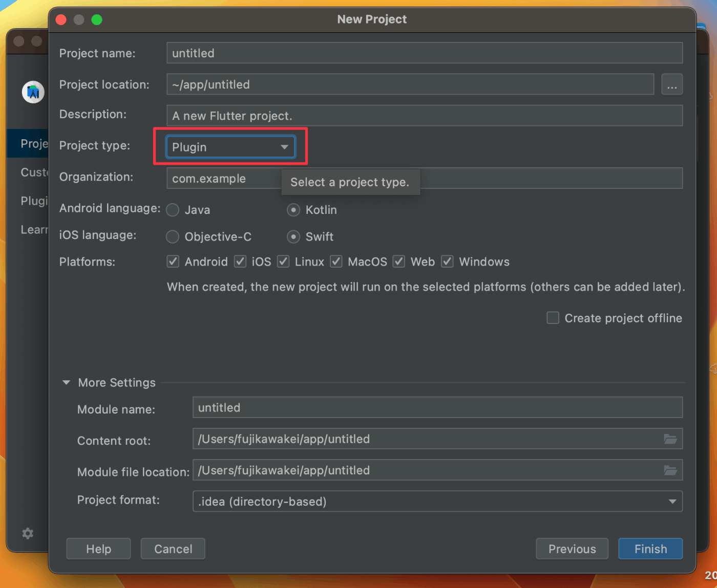Click the Description field
Image resolution: width=717 pixels, height=588 pixels.
425,116
